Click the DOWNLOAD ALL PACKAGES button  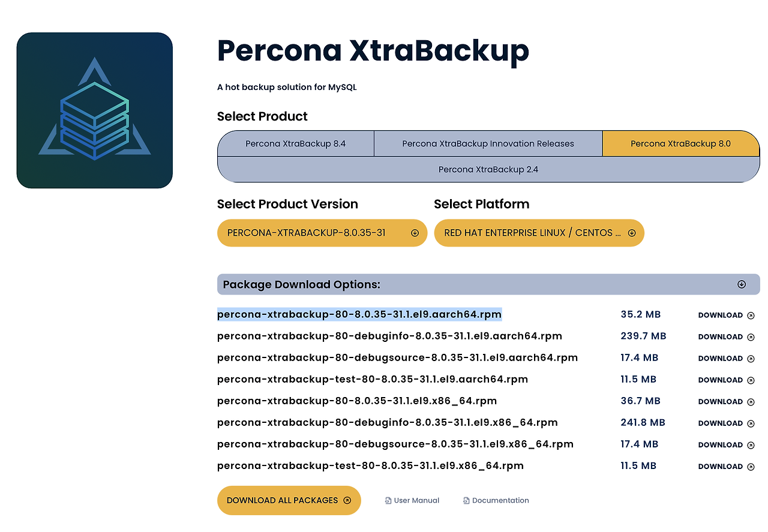pyautogui.click(x=289, y=500)
